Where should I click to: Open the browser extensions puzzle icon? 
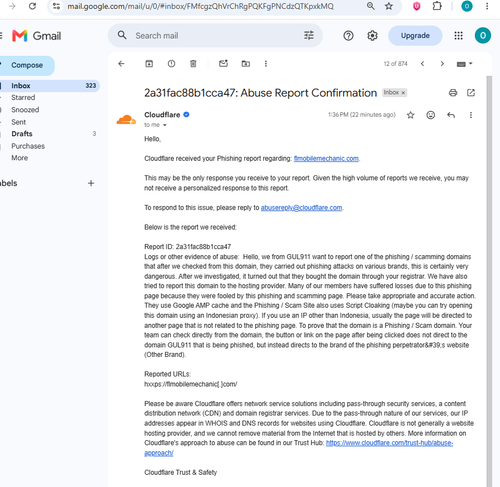coord(437,6)
